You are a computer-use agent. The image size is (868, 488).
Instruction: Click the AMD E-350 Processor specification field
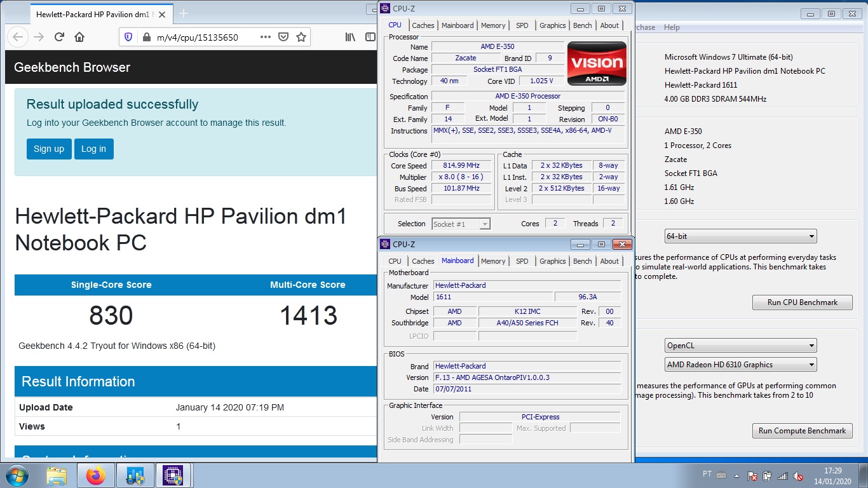528,96
